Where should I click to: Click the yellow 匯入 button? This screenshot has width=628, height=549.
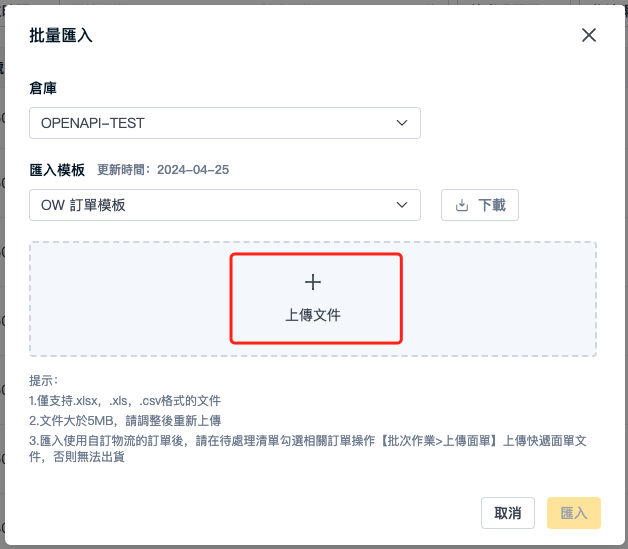574,513
